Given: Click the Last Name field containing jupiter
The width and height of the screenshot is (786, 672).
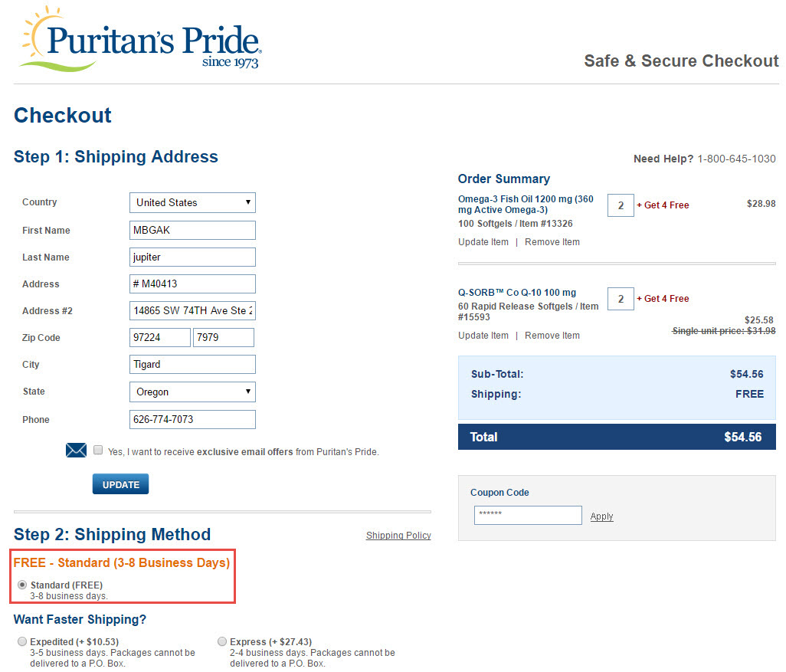Looking at the screenshot, I should [192, 257].
